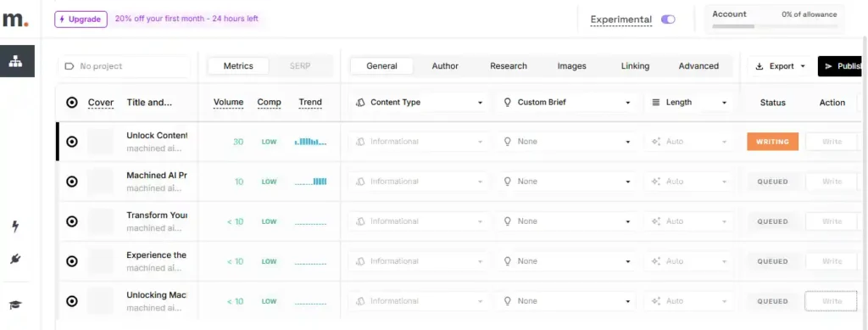868x330 pixels.
Task: Open Length dropdown for 'Unlock Content' row
Action: click(688, 142)
